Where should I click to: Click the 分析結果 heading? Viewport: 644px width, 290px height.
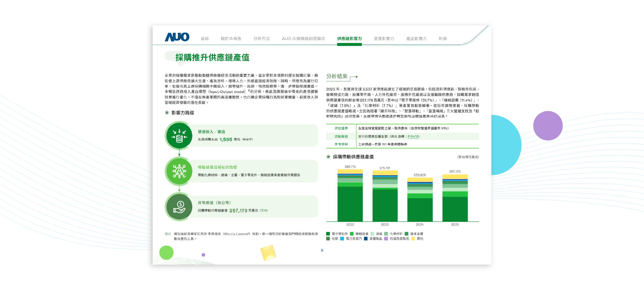click(x=337, y=76)
